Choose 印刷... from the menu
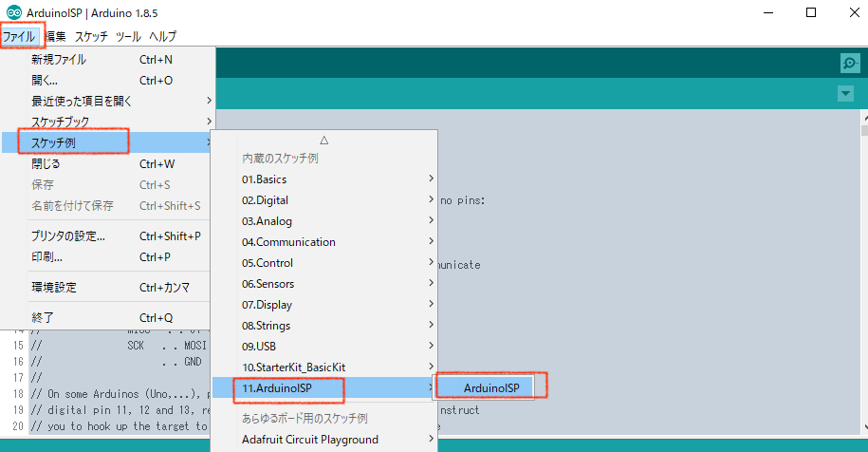Screen dimensions: 868x452 click(107, 257)
